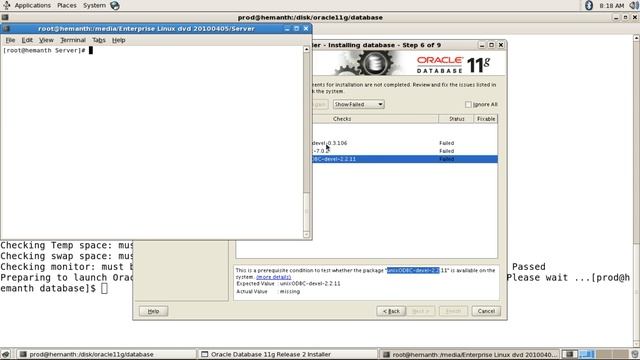
Task: Select the -7.0.2 failed check row
Action: coord(404,151)
